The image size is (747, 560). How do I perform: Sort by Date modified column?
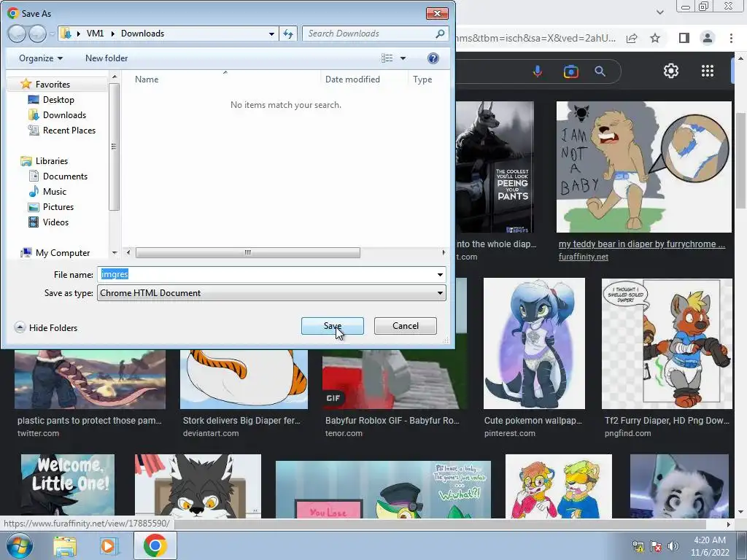pos(352,79)
